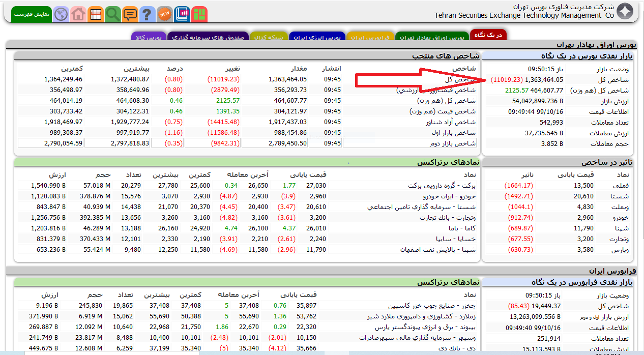Click Farabourse market value 13,263,099.556 B
Image resolution: width=644 pixels, height=355 pixels.
pos(536,316)
